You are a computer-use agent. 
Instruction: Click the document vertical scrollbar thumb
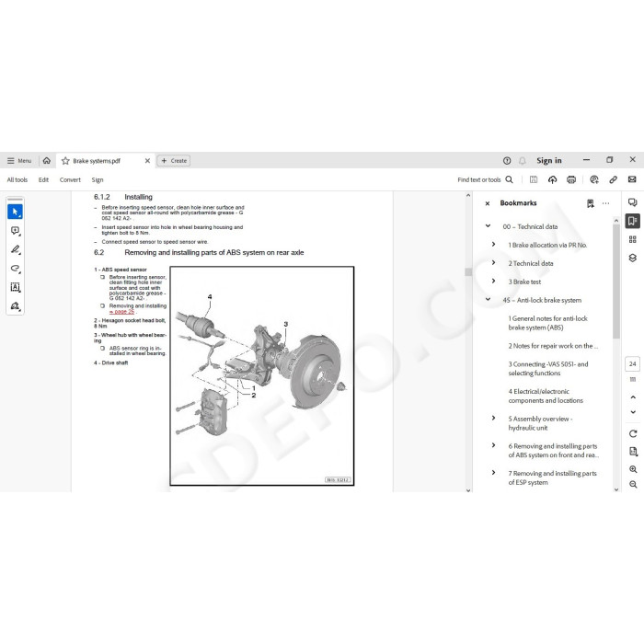pos(468,272)
